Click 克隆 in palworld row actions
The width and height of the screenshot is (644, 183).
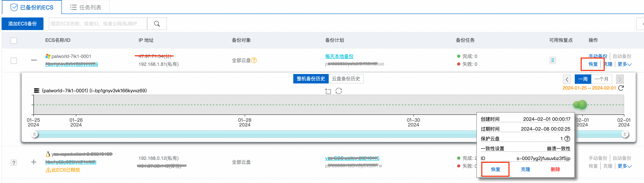608,64
